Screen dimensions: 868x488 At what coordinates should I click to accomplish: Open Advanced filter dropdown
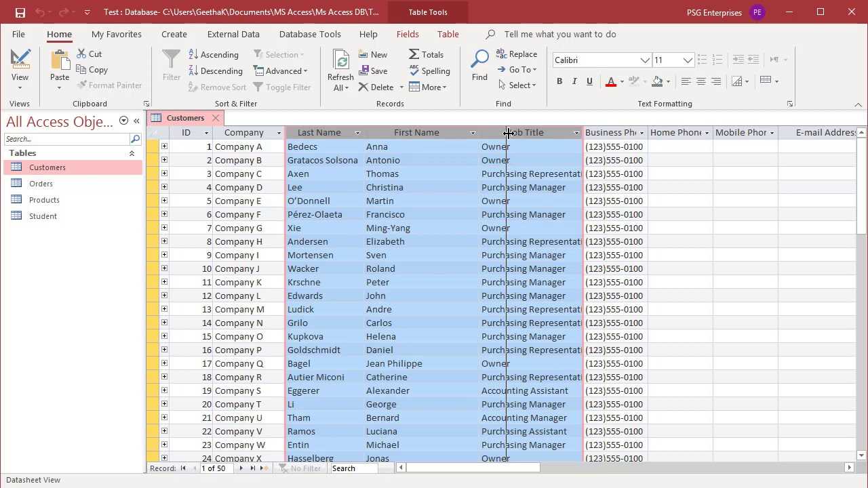coord(281,70)
